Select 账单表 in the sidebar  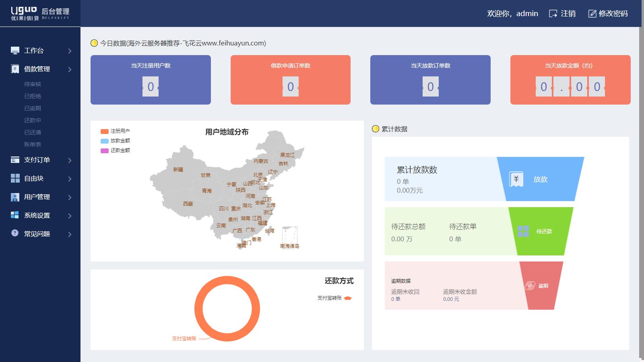32,144
